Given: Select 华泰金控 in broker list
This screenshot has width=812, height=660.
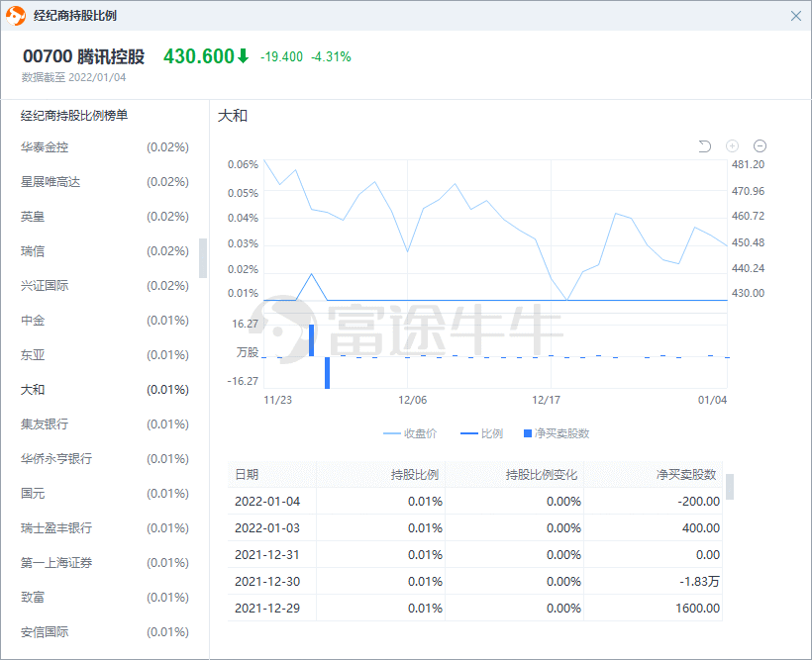Looking at the screenshot, I should [x=45, y=147].
